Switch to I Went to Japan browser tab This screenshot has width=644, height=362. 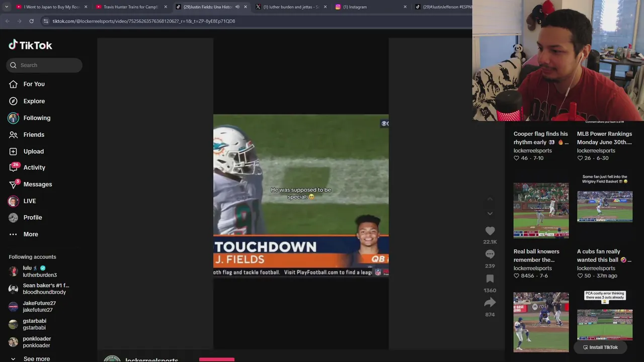pyautogui.click(x=52, y=7)
